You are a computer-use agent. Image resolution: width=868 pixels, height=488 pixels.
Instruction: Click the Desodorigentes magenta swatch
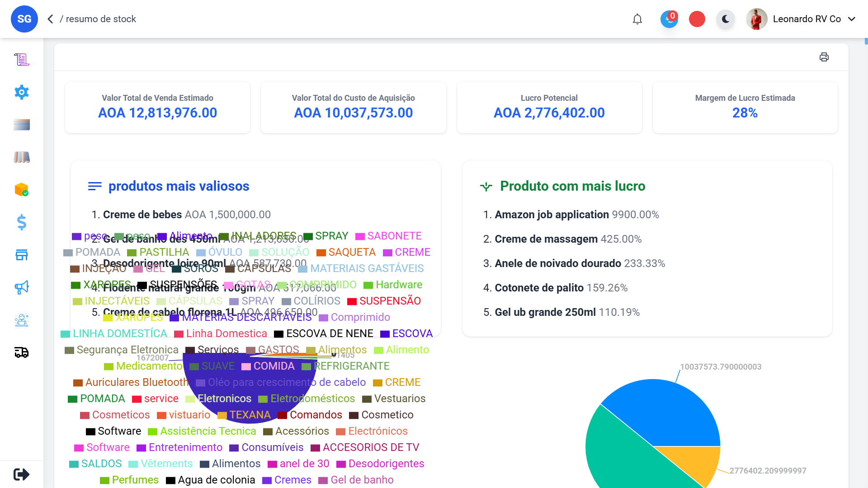341,464
